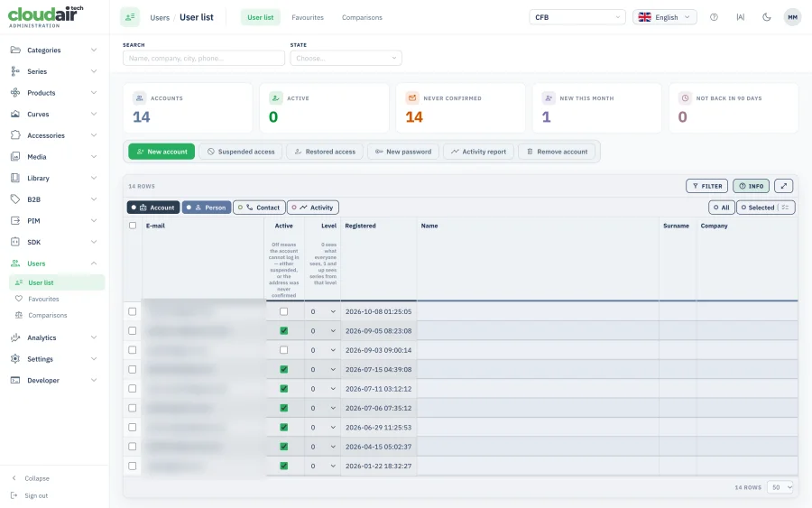Tick the select-all checkbox in table header

pos(133,226)
